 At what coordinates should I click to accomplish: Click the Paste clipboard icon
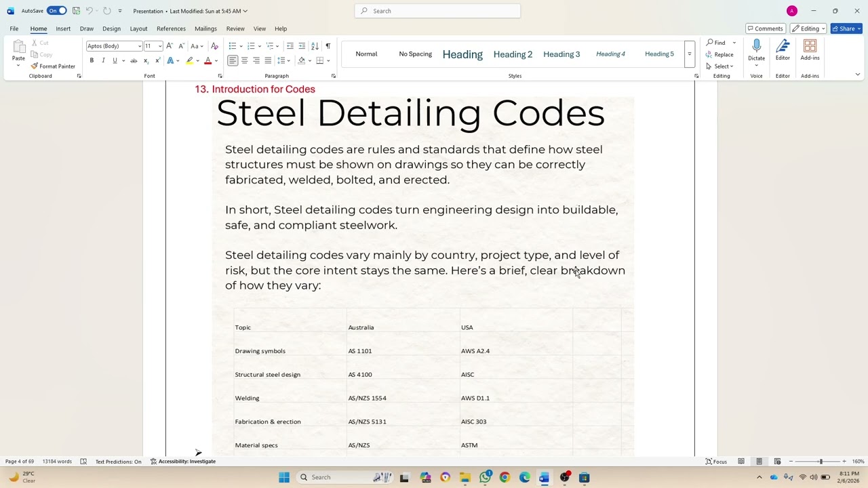(18, 47)
